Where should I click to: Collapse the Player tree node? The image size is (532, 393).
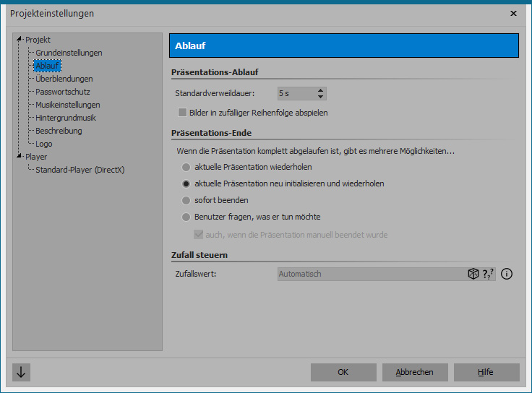[x=20, y=157]
